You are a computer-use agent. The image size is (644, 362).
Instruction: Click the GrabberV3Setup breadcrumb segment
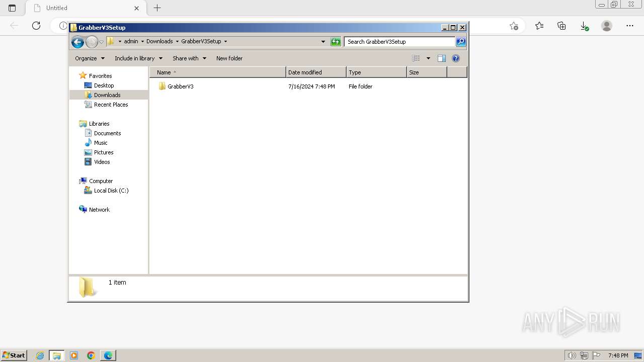coord(201,41)
